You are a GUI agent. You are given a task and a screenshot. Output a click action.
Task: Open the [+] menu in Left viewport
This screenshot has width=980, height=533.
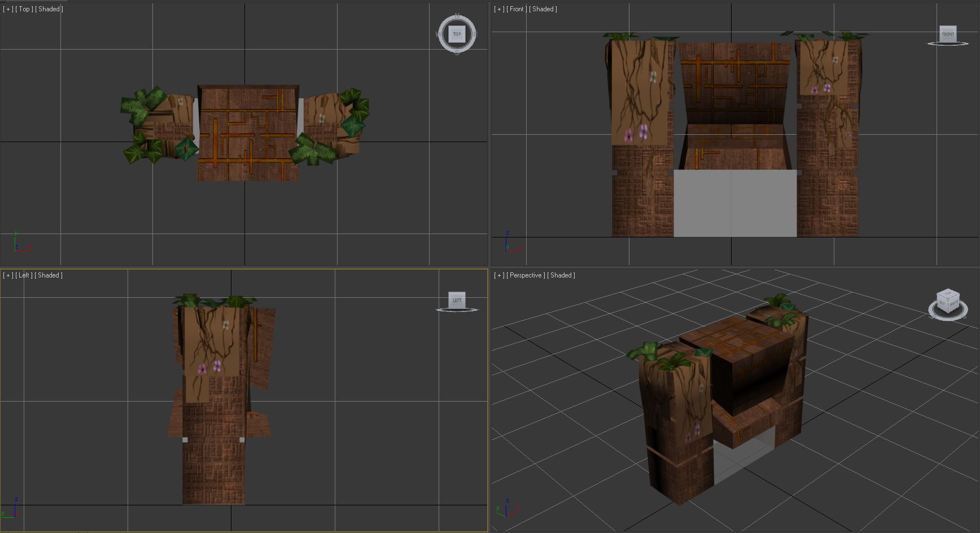click(8, 275)
